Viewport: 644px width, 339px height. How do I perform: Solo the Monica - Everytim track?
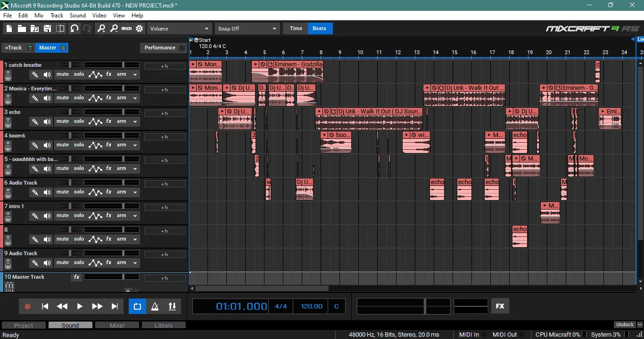pyautogui.click(x=79, y=98)
